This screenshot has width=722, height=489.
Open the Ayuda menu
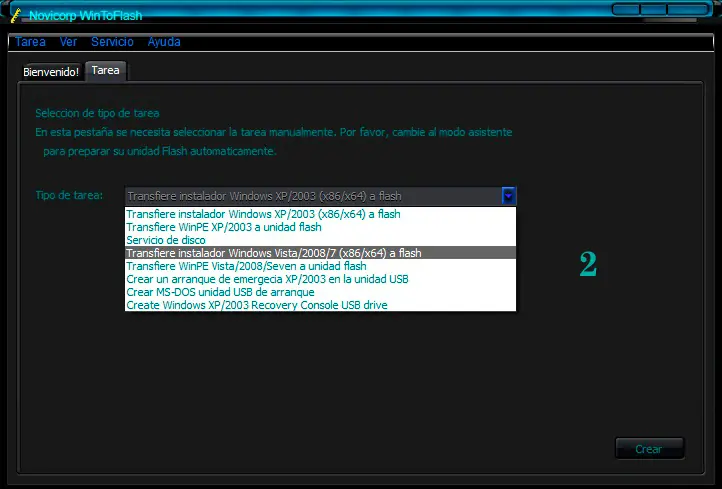tap(164, 42)
